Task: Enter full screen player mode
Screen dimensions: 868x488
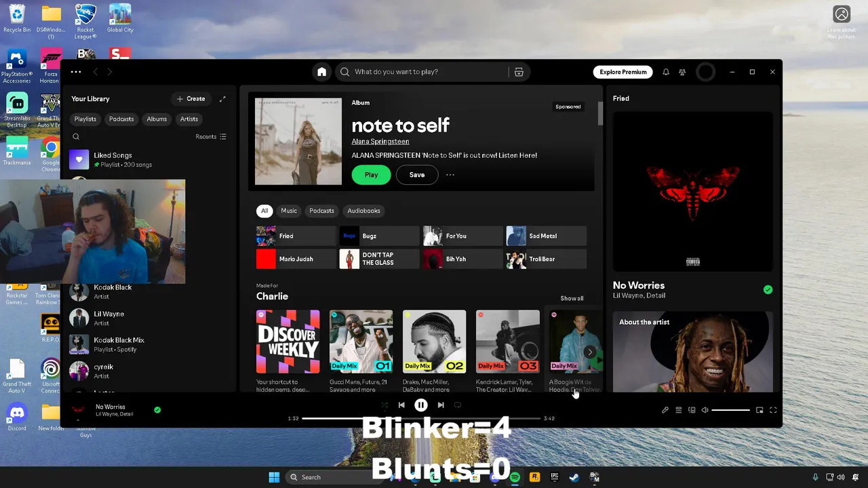Action: point(773,410)
